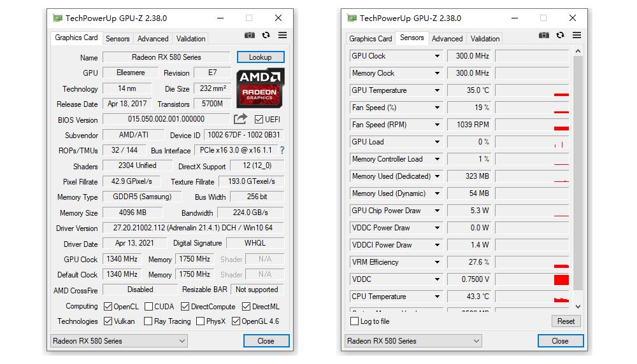Image resolution: width=637 pixels, height=364 pixels.
Task: Open the GPU Temperature sensor dropdown
Action: [x=437, y=90]
